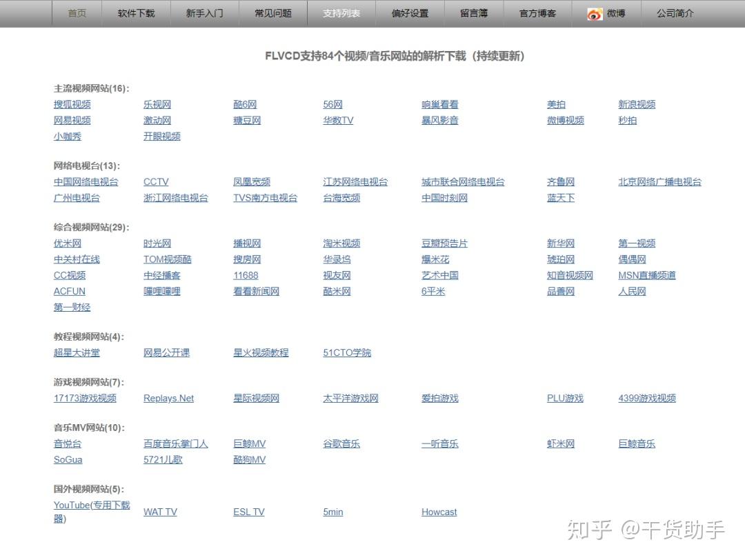Open the 官方博客 navigation item

(537, 13)
